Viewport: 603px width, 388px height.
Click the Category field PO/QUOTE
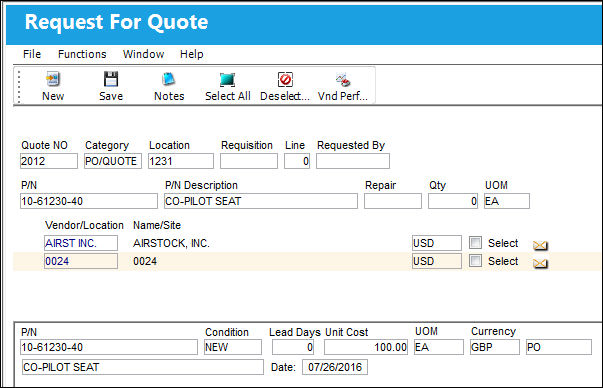pos(113,161)
